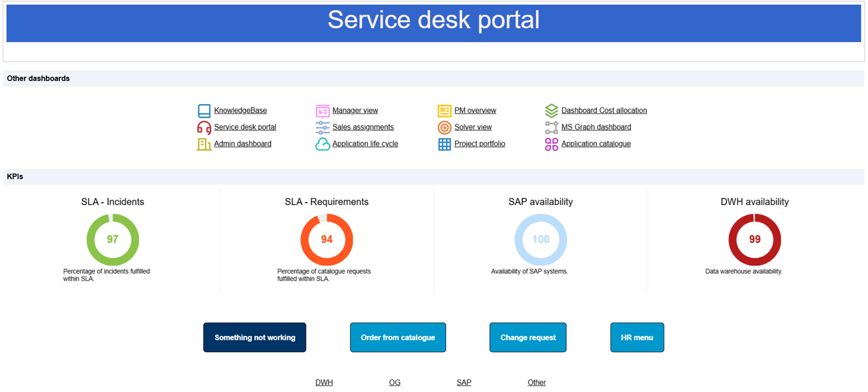Open the MS Graph dashboard link
The height and width of the screenshot is (392, 868).
[596, 128]
